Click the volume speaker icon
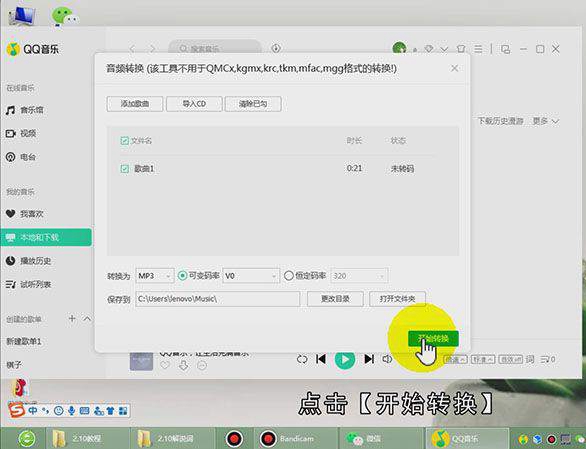Image resolution: width=586 pixels, height=449 pixels. pos(387,359)
